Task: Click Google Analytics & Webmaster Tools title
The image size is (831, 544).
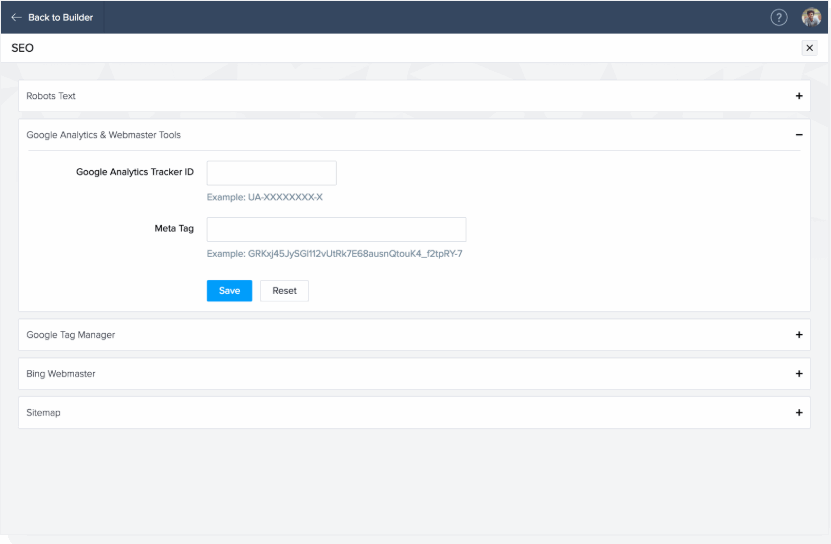Action: 103,134
